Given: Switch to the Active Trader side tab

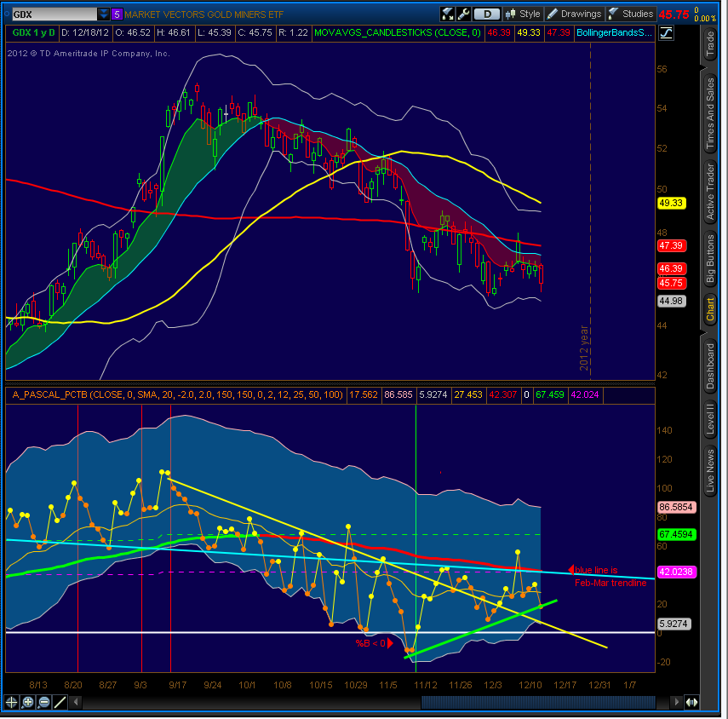Looking at the screenshot, I should pyautogui.click(x=710, y=192).
